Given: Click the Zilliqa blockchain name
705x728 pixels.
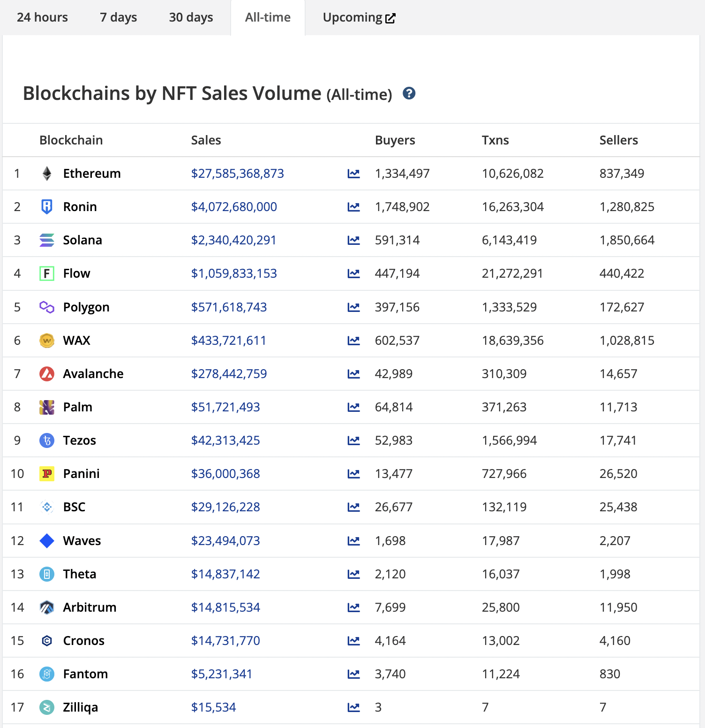Looking at the screenshot, I should 81,707.
